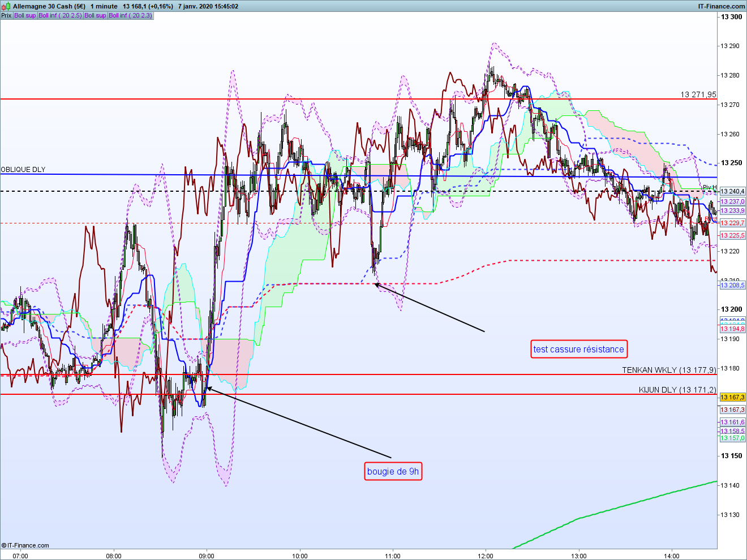
Task: Click the candlestick chart icon in the title bar
Action: (6, 6)
